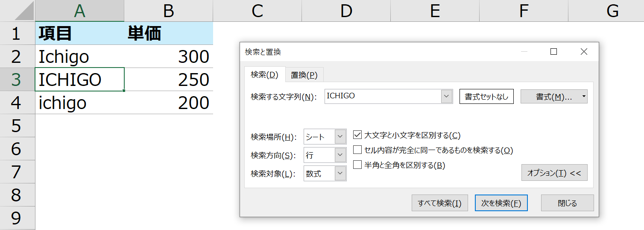Screen dimensions: 644x230
Task: Open the 書式(M) button arrow menu
Action: tap(583, 97)
